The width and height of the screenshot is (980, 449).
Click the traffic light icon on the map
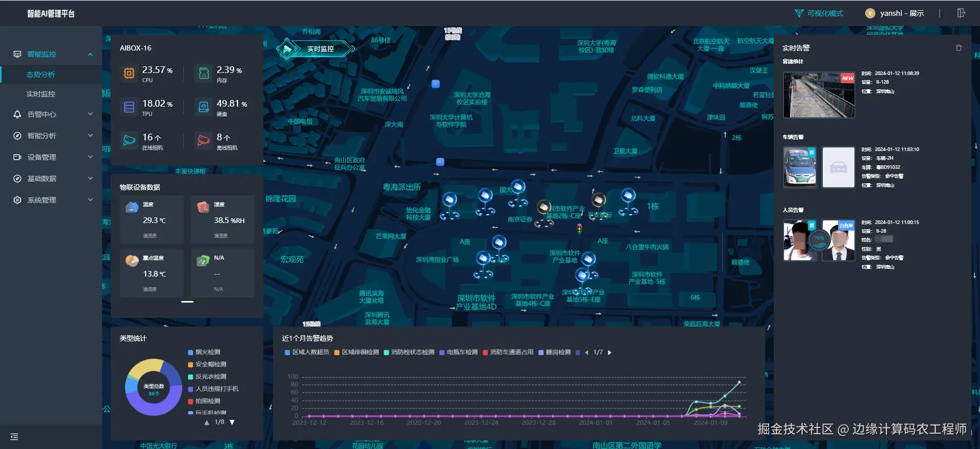click(x=579, y=229)
